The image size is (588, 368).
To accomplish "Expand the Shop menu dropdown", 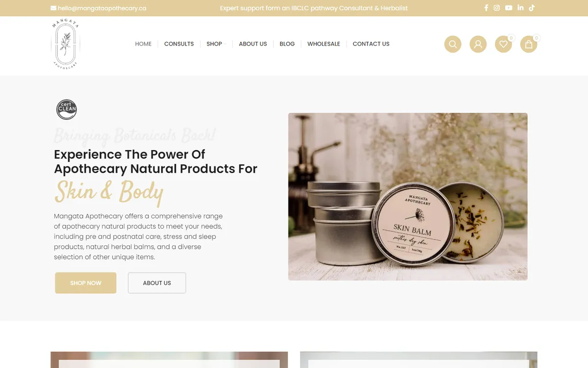I will point(214,44).
